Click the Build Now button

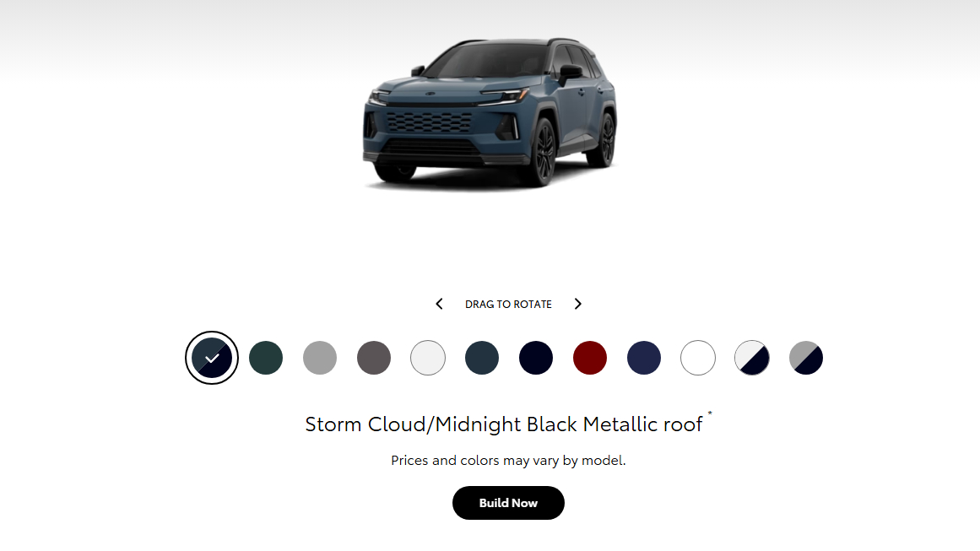(x=508, y=503)
